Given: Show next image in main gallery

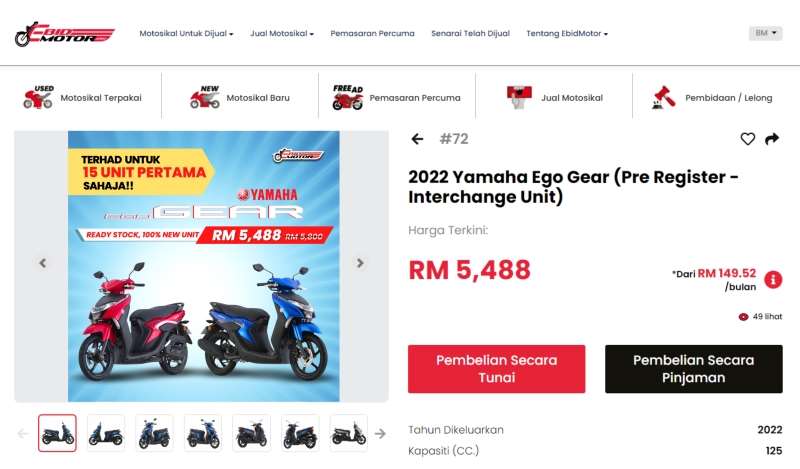Looking at the screenshot, I should [x=360, y=263].
